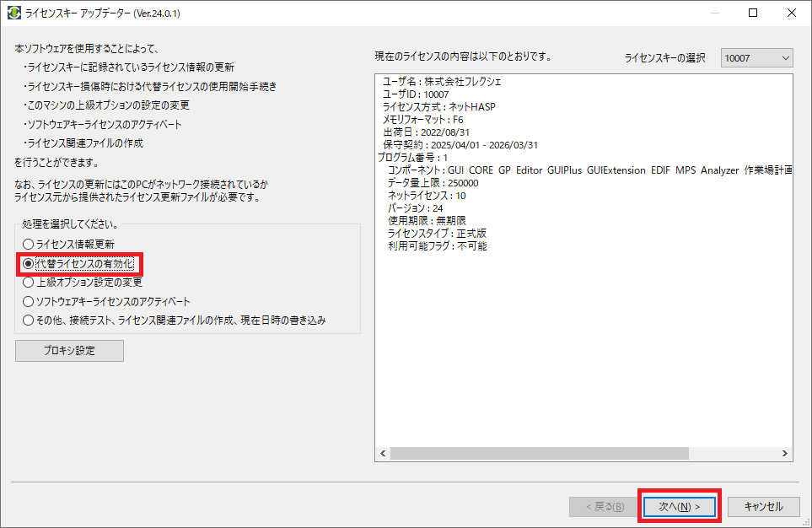Minimize the License Key Updater window
The width and height of the screenshot is (812, 528).
[x=715, y=13]
